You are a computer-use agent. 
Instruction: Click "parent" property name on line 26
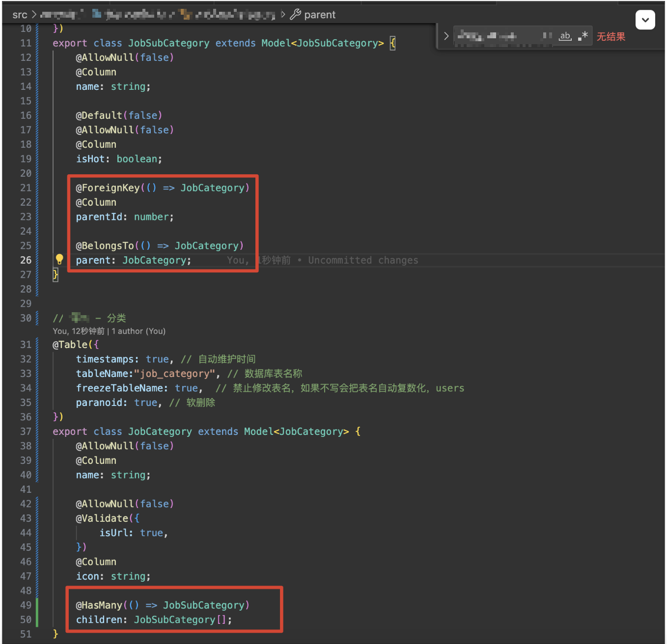(x=93, y=260)
